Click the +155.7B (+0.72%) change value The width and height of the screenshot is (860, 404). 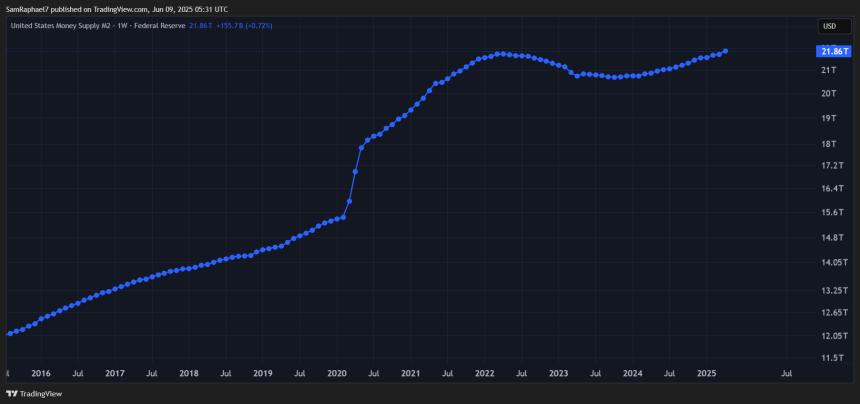pyautogui.click(x=244, y=25)
